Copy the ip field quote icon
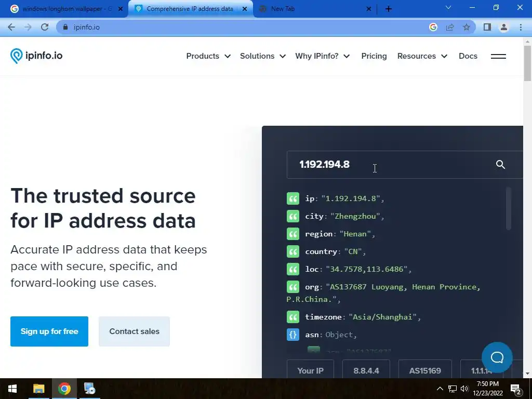Image resolution: width=532 pixels, height=399 pixels. pyautogui.click(x=293, y=198)
